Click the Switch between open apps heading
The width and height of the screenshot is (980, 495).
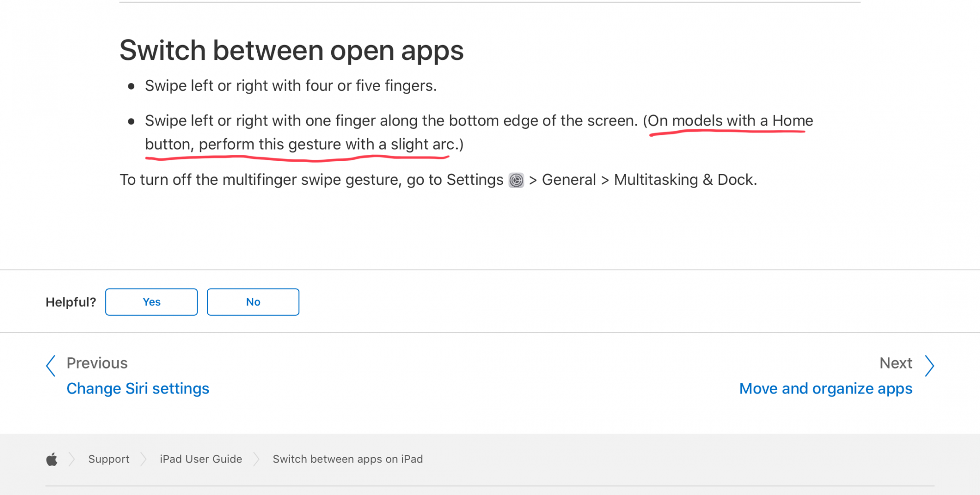coord(292,51)
